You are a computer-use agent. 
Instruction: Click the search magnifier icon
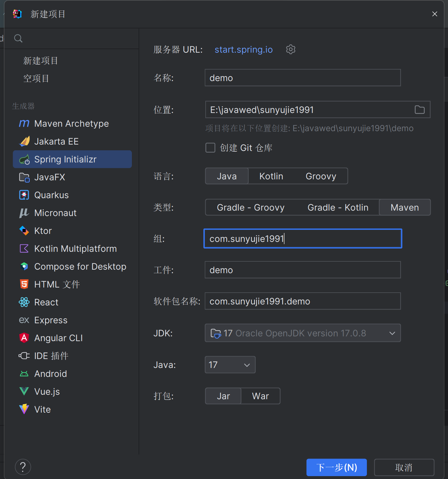coord(19,39)
